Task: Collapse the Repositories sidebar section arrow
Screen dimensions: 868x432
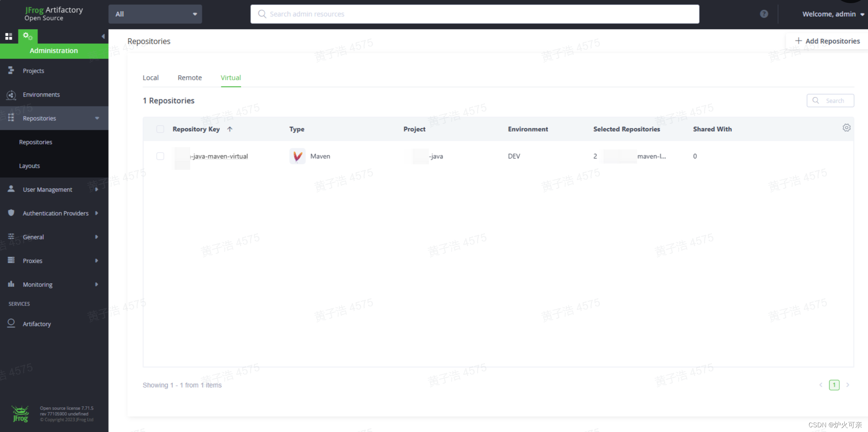Action: click(97, 118)
